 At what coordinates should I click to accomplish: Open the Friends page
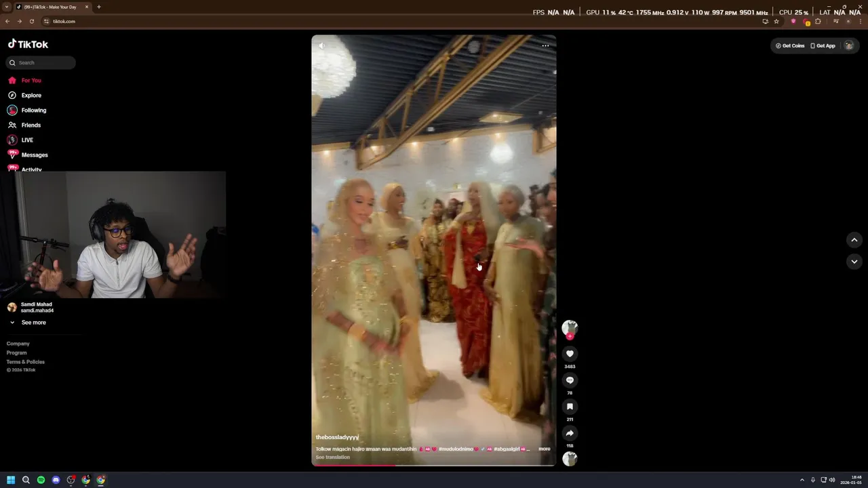pyautogui.click(x=24, y=125)
